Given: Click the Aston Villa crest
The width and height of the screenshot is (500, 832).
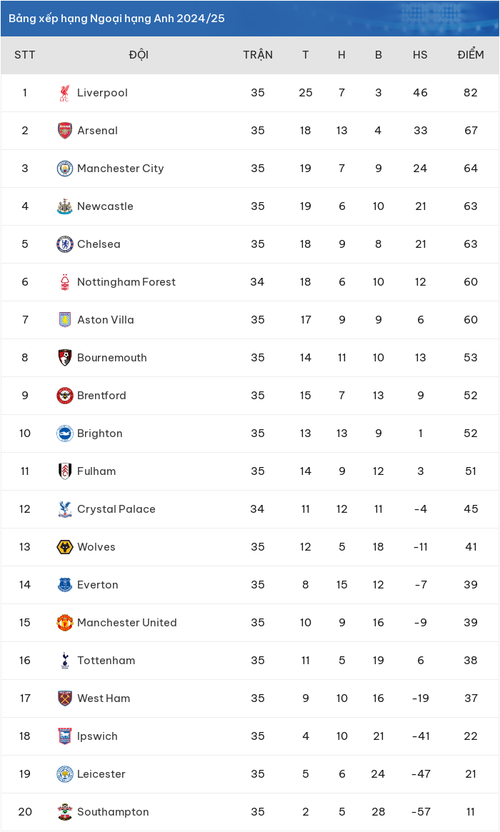Looking at the screenshot, I should click(65, 320).
